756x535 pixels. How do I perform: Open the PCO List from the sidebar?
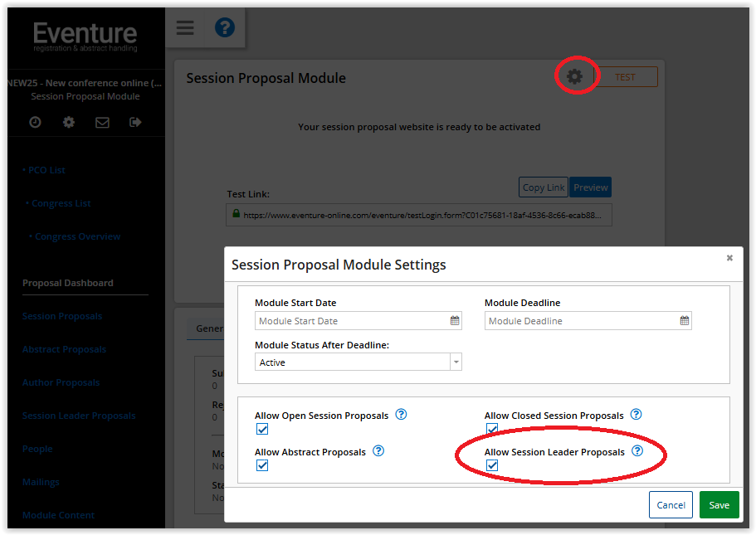(x=46, y=169)
